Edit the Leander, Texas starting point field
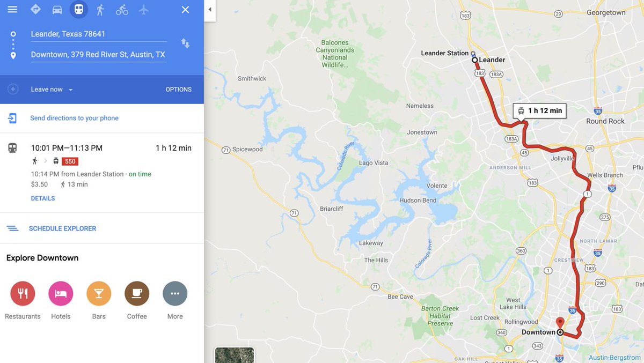Image resolution: width=644 pixels, height=363 pixels. 98,34
